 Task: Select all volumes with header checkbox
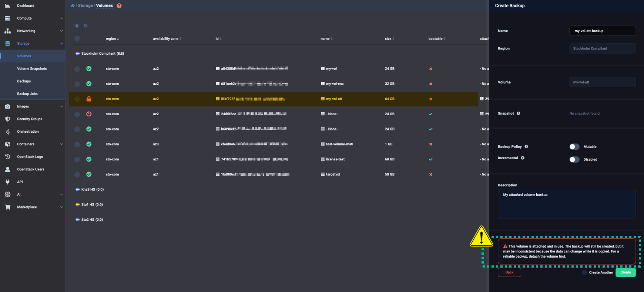pyautogui.click(x=77, y=38)
